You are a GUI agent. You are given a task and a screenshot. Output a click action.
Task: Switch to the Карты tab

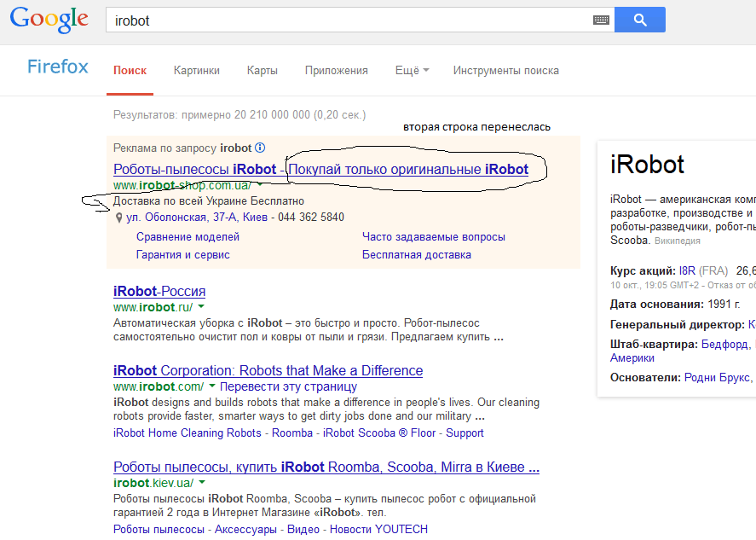(262, 71)
